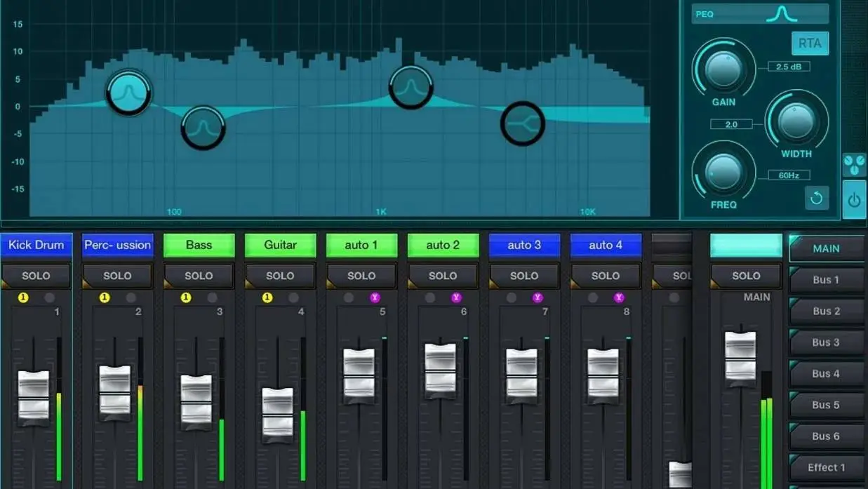Select the low-mid EQ band node
The image size is (868, 489).
pyautogui.click(x=203, y=128)
